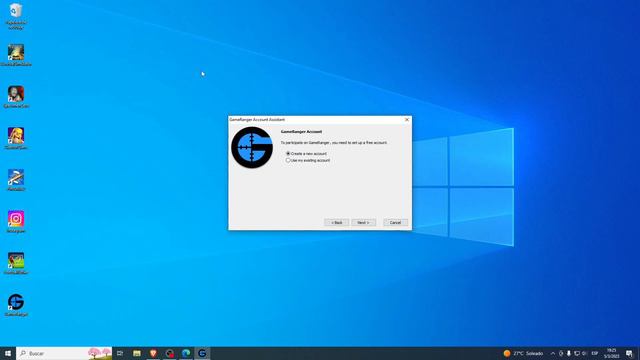640x360 pixels.
Task: Open the Recycle Bin desktop icon
Action: click(x=16, y=16)
